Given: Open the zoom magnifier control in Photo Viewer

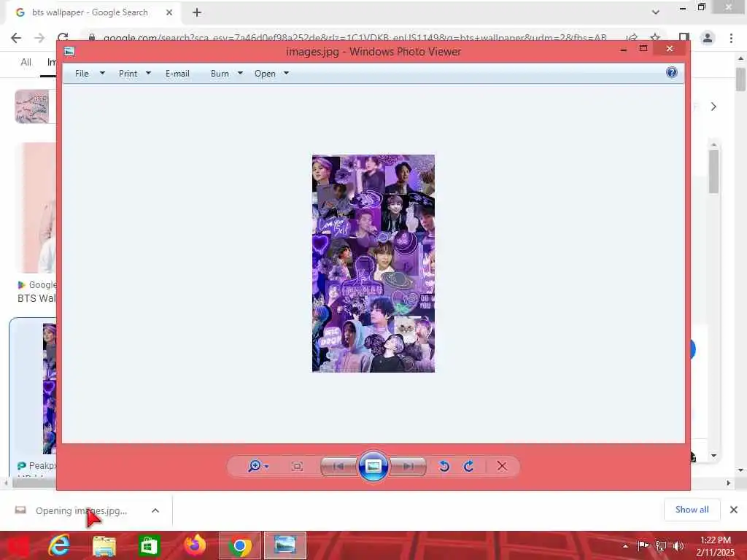Looking at the screenshot, I should pyautogui.click(x=258, y=466).
